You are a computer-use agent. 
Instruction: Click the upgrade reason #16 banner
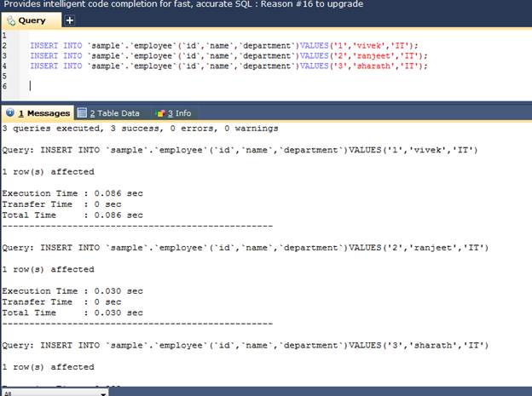(x=183, y=4)
